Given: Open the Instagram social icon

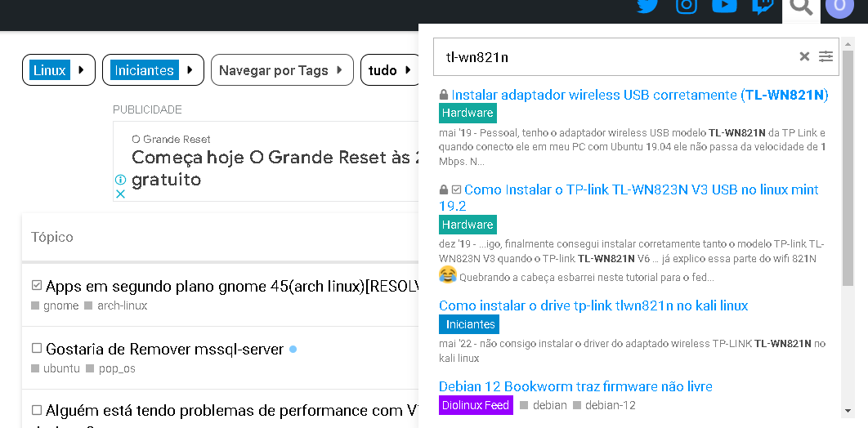Looking at the screenshot, I should tap(687, 6).
